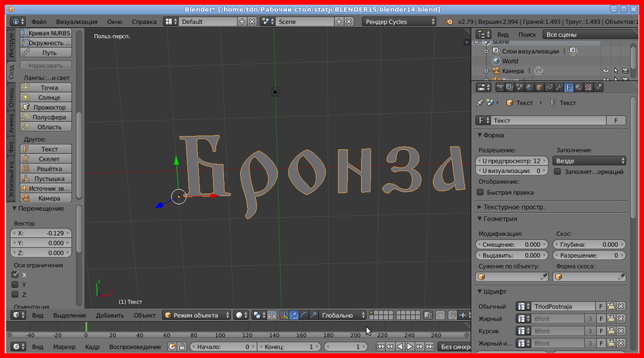Toggle timeline range lock padlock icon

183,346
